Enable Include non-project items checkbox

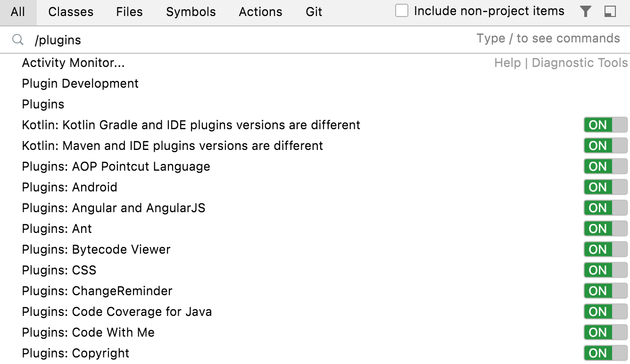click(x=402, y=11)
